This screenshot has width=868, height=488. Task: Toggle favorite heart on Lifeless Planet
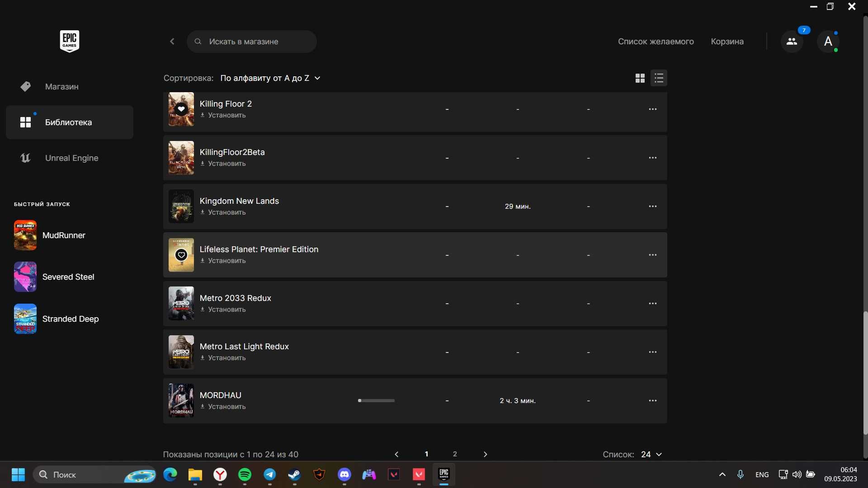[181, 255]
